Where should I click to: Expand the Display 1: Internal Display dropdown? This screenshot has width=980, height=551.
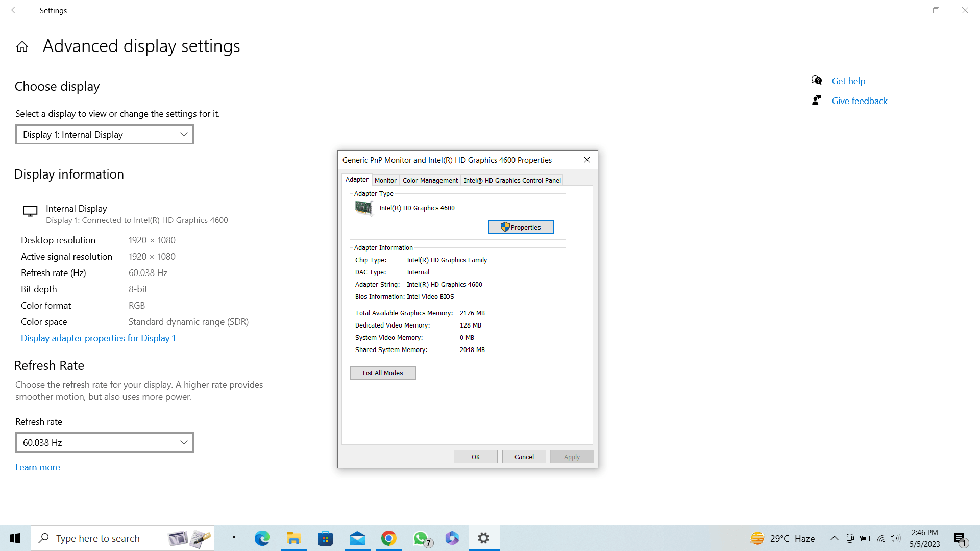(x=105, y=135)
